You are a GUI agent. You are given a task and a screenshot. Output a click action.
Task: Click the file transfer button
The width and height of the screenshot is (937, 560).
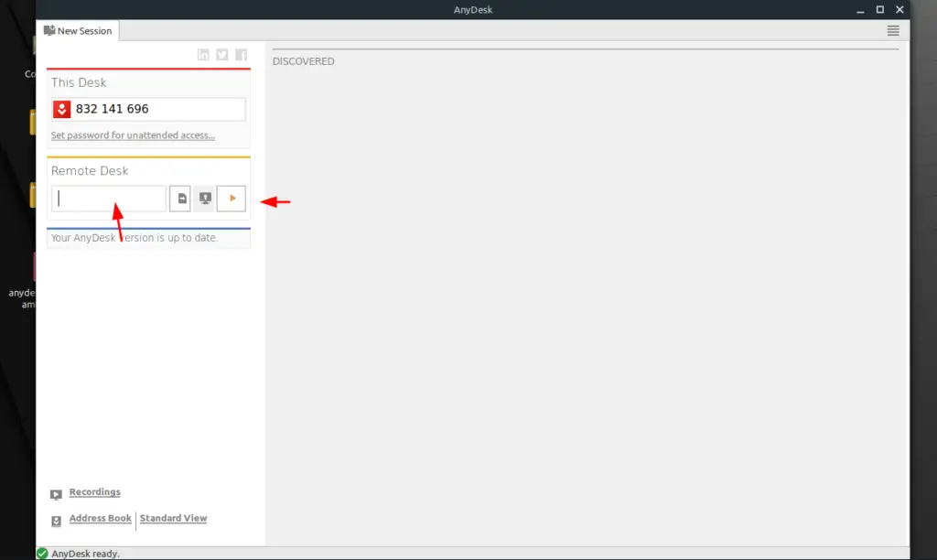[x=180, y=199]
